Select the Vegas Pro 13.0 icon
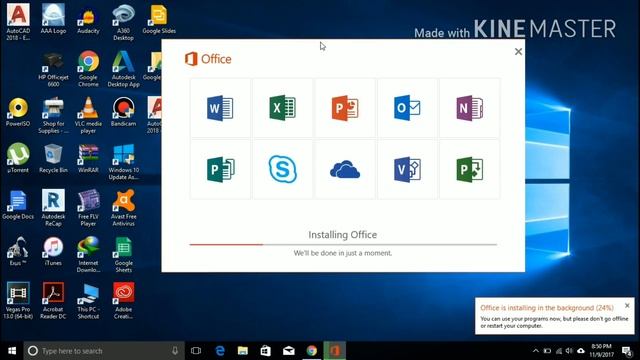640x360 pixels. [x=18, y=300]
